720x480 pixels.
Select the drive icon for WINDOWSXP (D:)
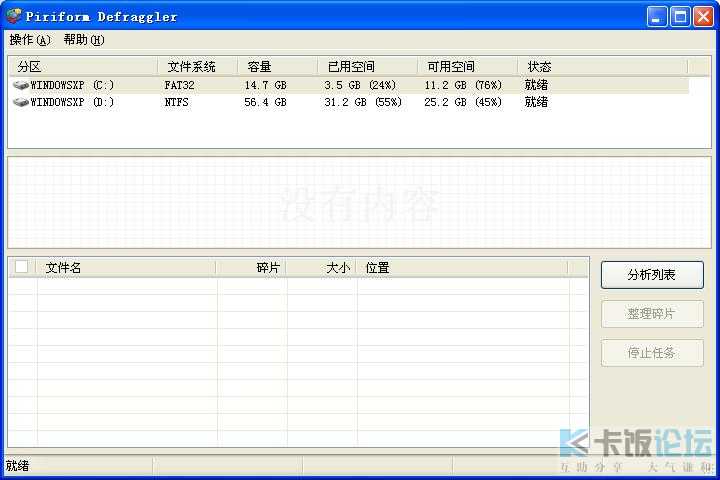click(21, 102)
